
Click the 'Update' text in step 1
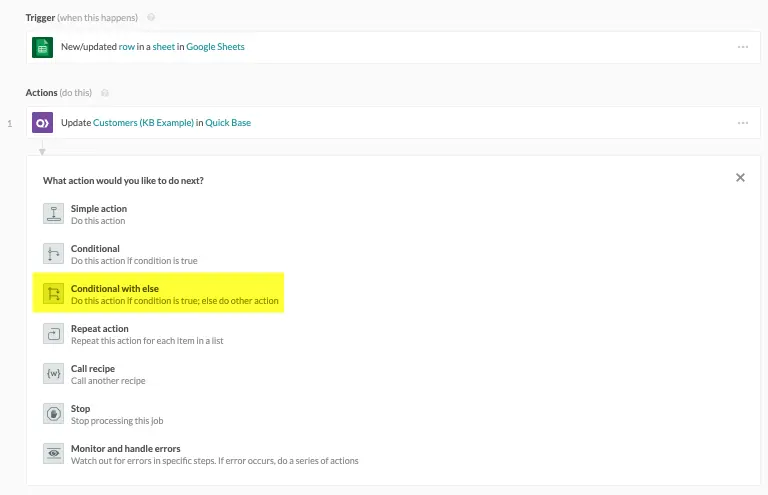click(x=76, y=123)
